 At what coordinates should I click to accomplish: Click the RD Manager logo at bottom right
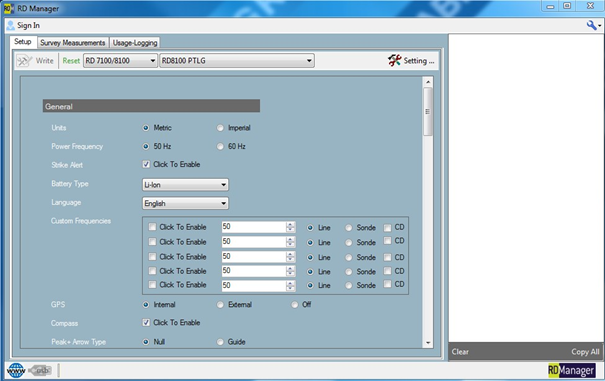pyautogui.click(x=571, y=371)
